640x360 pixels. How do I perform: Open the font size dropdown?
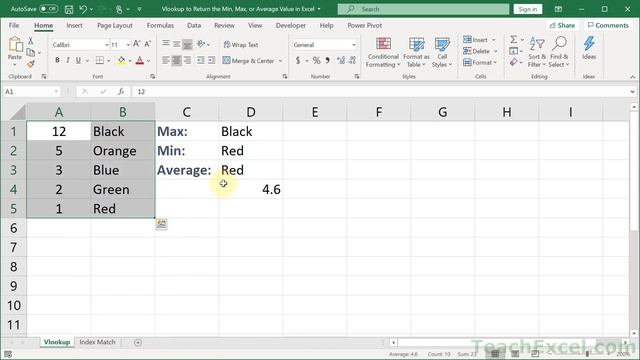[128, 44]
